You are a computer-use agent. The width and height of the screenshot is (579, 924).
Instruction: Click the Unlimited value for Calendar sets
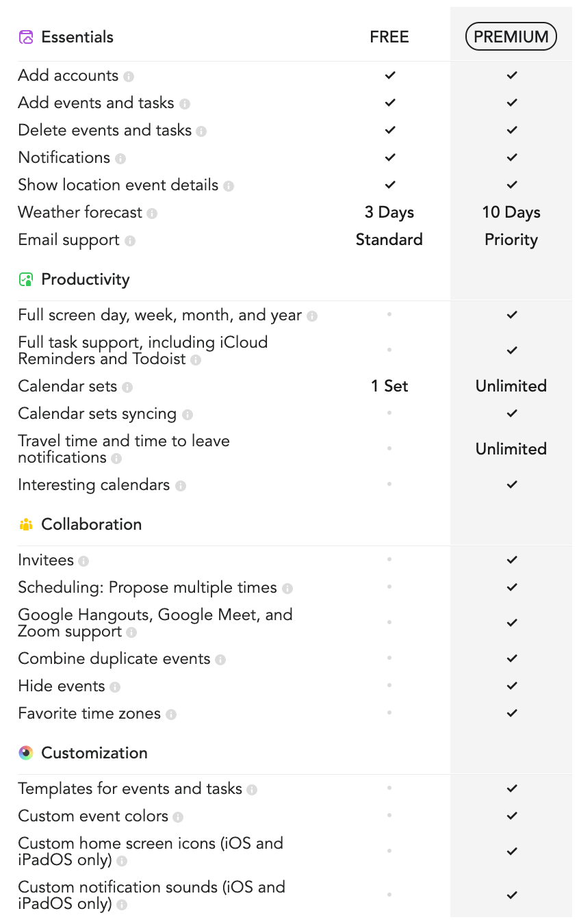[511, 386]
